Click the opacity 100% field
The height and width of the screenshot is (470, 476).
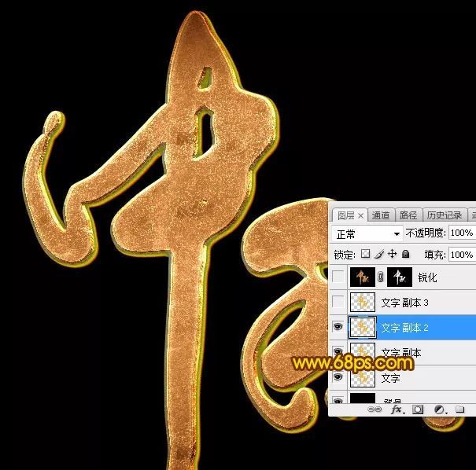(x=461, y=233)
